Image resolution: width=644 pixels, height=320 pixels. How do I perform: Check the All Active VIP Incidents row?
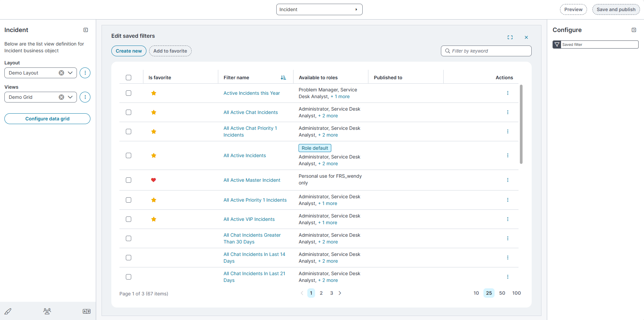pos(129,219)
